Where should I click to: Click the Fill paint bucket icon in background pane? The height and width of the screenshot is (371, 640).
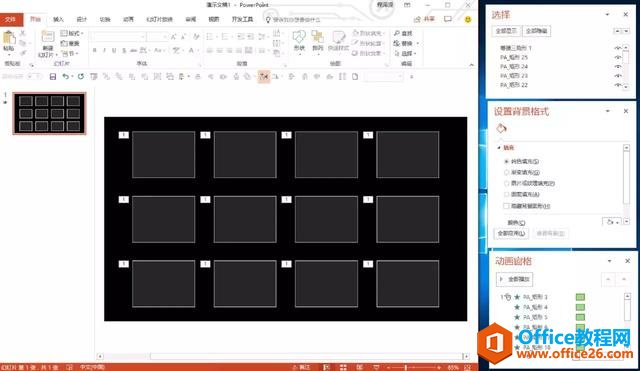(x=502, y=129)
